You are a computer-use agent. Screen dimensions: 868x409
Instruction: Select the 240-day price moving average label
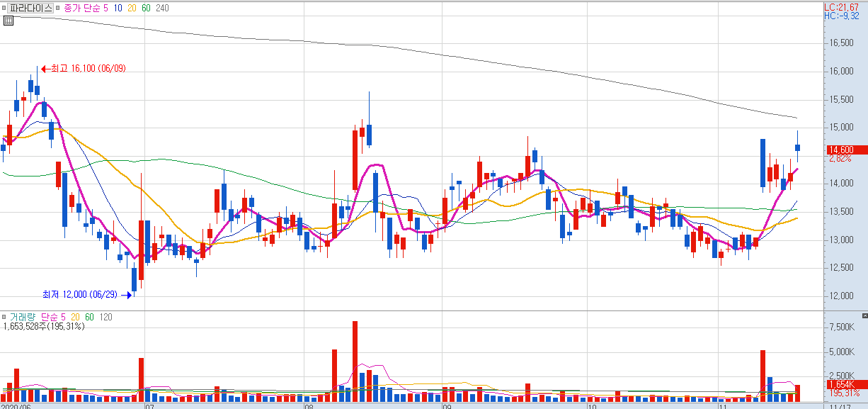click(x=162, y=9)
